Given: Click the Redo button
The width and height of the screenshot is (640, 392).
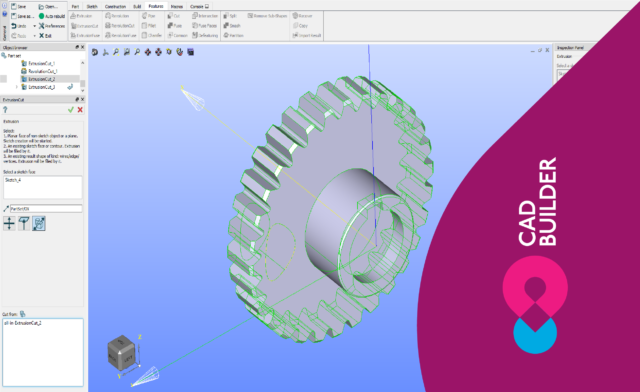Looking at the screenshot, I should coord(19,36).
